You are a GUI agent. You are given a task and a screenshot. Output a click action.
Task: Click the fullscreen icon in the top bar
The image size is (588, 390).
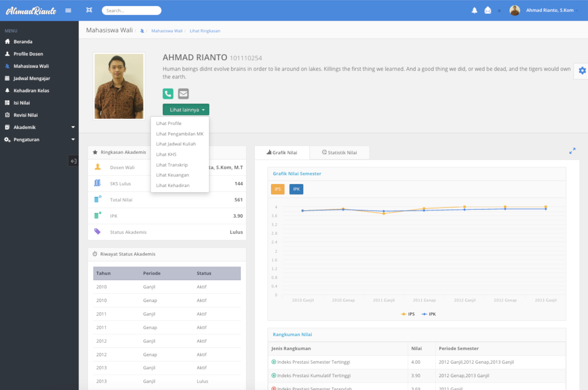pos(89,10)
